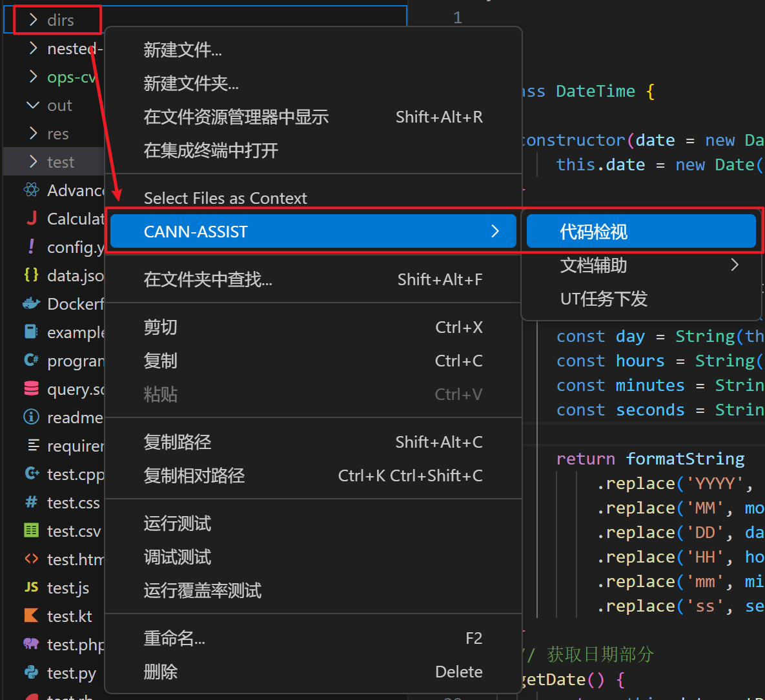Click 在集成终端中打开 menu entry
Viewport: 765px width, 700px height.
click(x=211, y=150)
